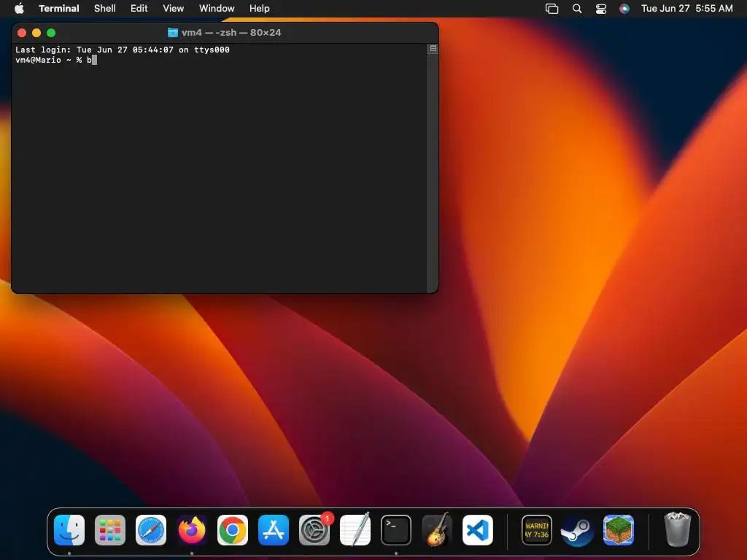Open the Trash in the Dock

(x=677, y=529)
